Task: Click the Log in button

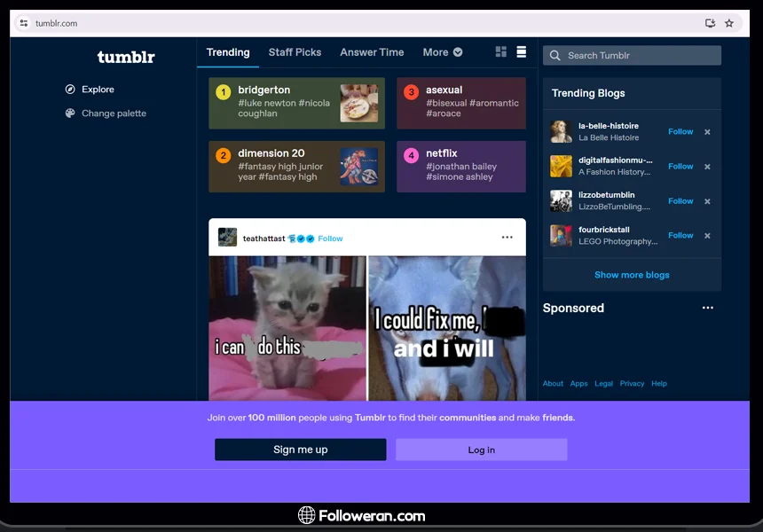Action: 481,450
